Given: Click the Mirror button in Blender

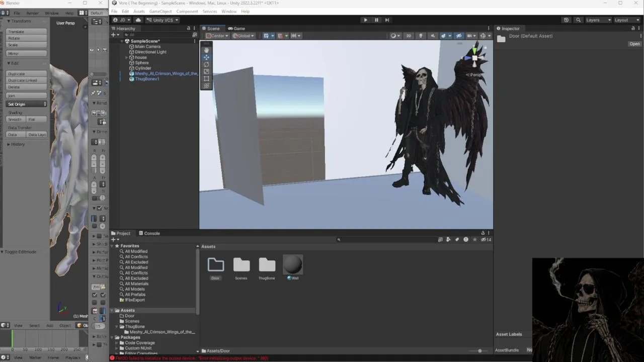Looking at the screenshot, I should (27, 54).
